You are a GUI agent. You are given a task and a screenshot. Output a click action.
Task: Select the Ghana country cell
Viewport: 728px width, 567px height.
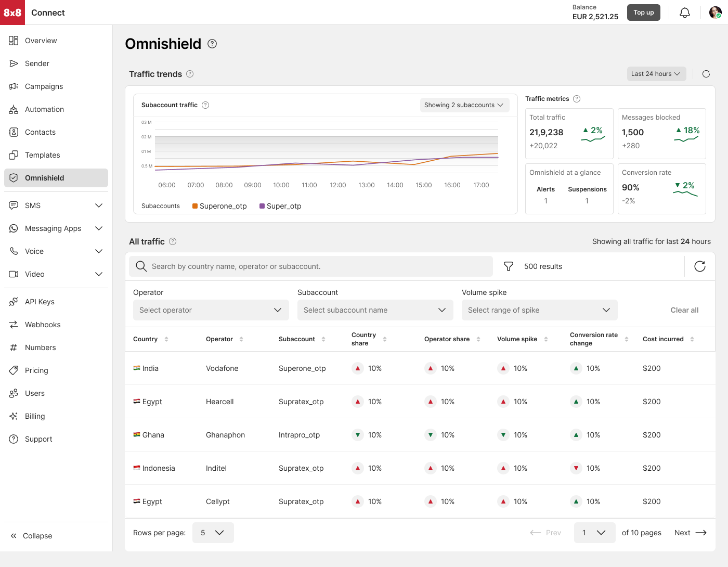click(x=149, y=435)
